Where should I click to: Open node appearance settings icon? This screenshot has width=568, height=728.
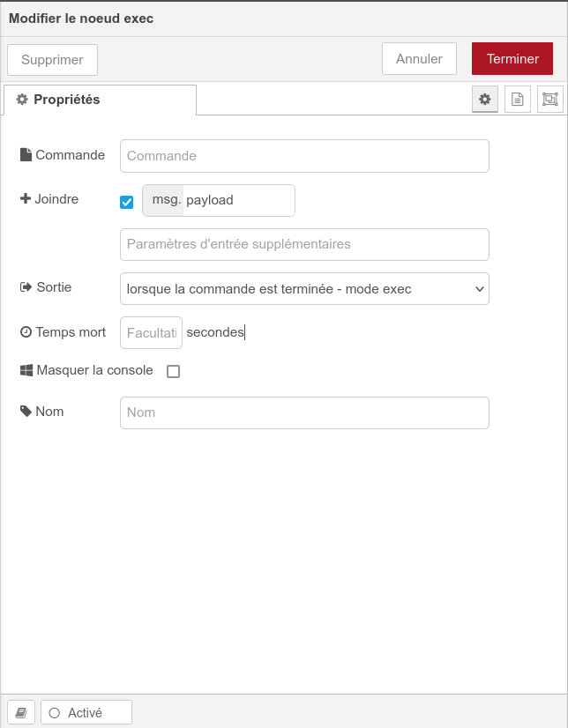[549, 100]
